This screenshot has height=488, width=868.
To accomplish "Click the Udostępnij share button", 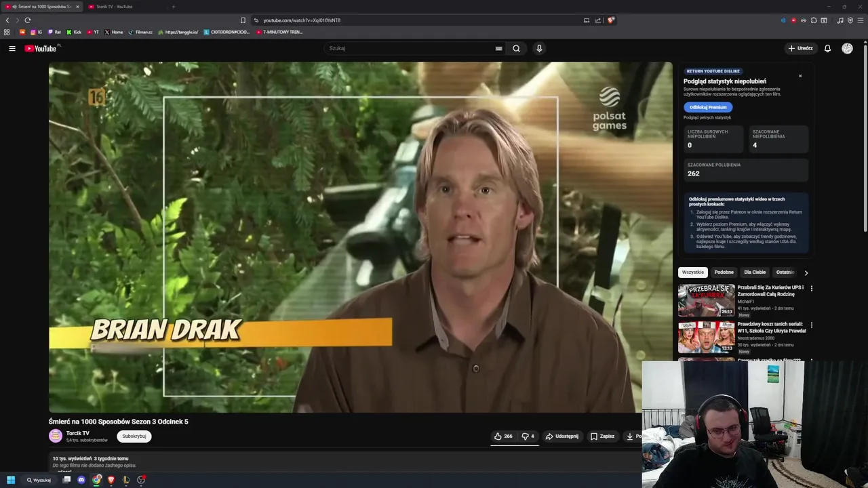I will pyautogui.click(x=562, y=436).
